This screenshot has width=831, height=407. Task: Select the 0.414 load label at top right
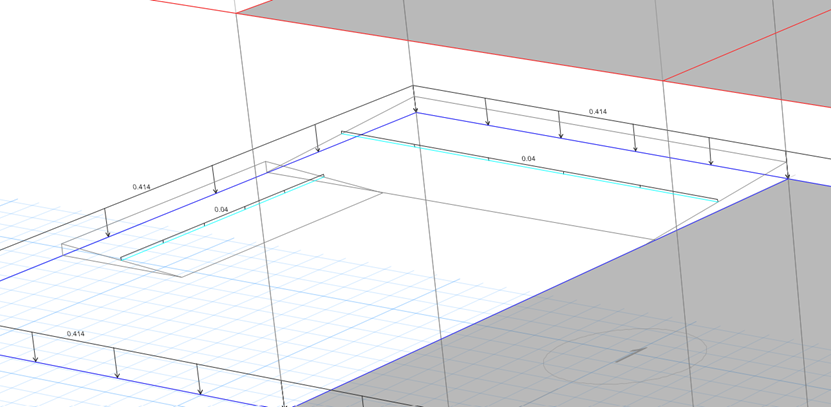click(597, 111)
